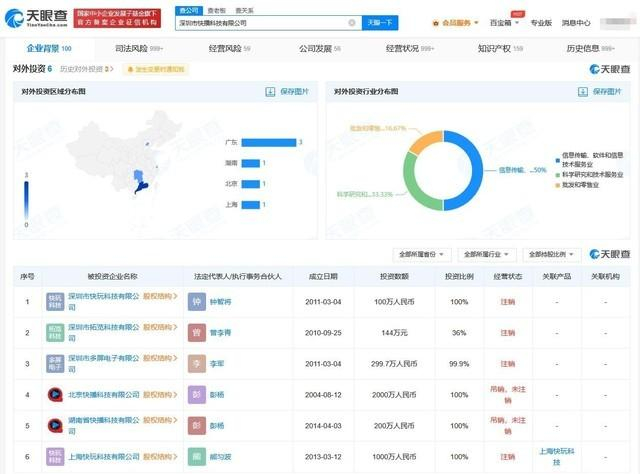Expand 股权结构 for 深圳市快玩科技
The height and width of the screenshot is (474, 640).
click(x=160, y=296)
